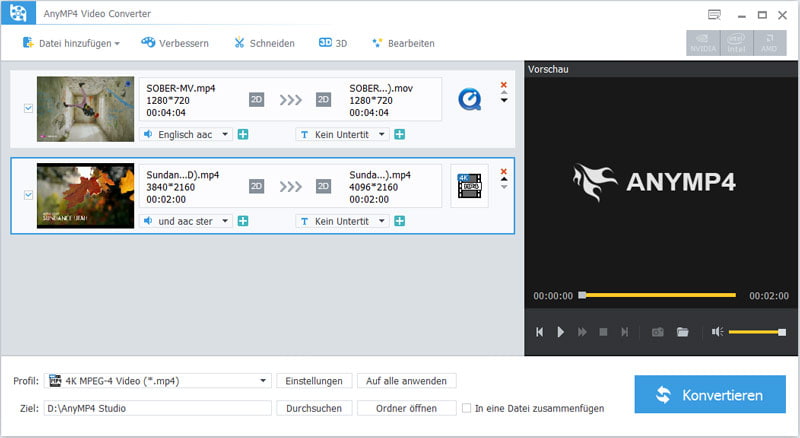Open Einstellungen profile settings
This screenshot has width=800, height=438.
click(314, 381)
